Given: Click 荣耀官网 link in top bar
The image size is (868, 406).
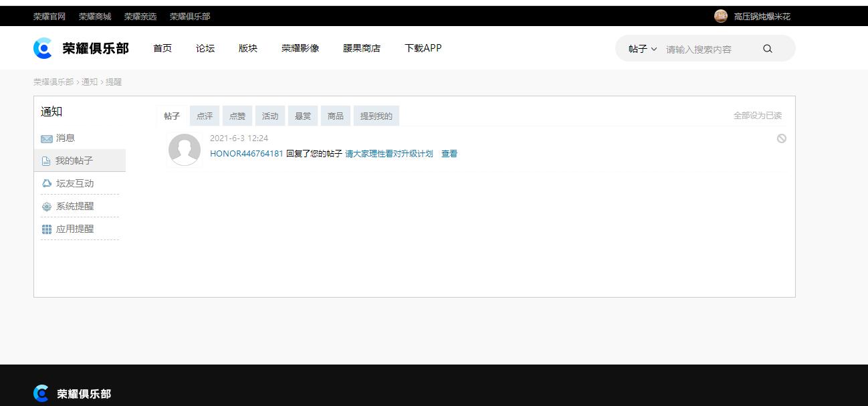Looking at the screenshot, I should click(49, 16).
